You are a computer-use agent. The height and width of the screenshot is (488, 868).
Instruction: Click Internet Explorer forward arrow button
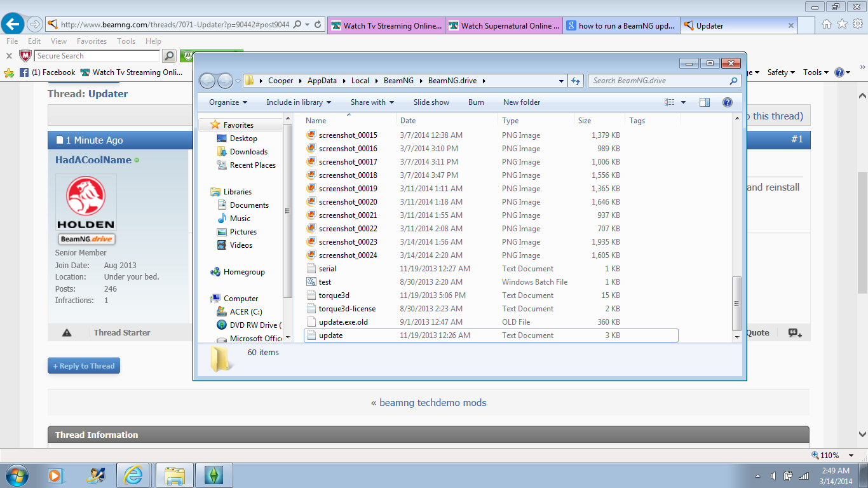[x=34, y=25]
